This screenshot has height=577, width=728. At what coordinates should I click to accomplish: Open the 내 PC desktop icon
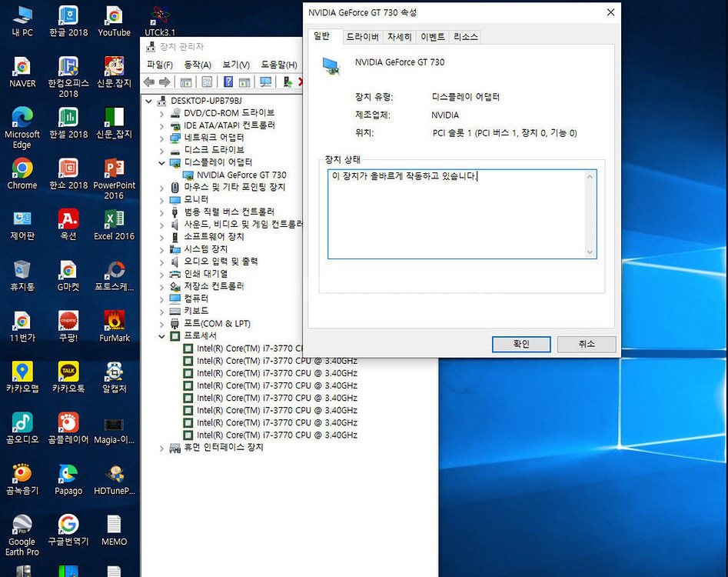click(x=22, y=22)
